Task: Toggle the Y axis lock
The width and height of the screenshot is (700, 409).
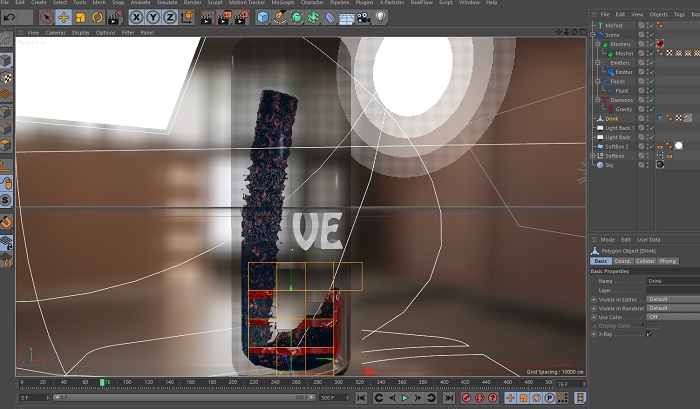Action: (x=153, y=17)
